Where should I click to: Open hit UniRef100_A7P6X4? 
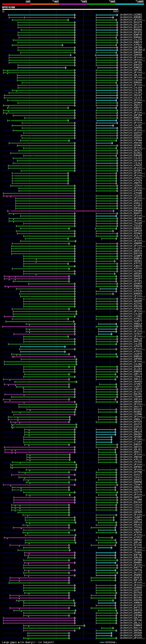click(x=131, y=120)
